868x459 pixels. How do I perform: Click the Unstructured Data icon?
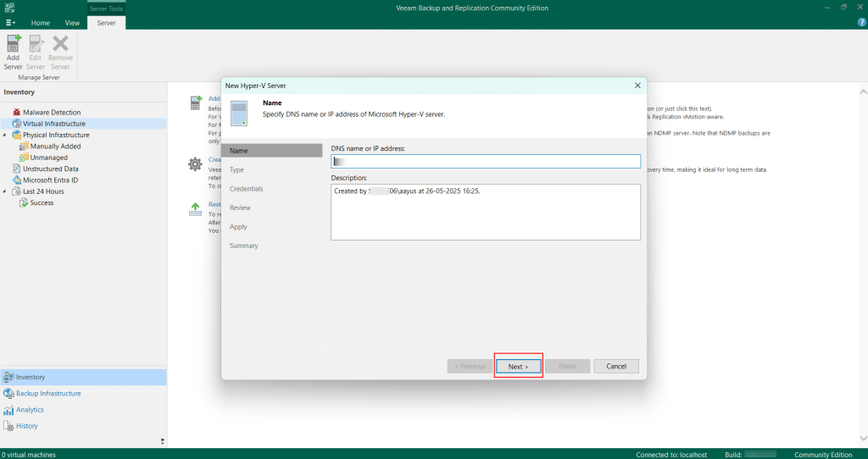[x=17, y=169]
